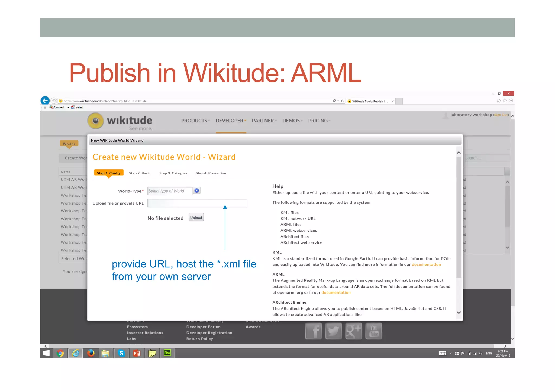Go to Step 4: Promotion tab
This screenshot has width=555, height=392.
click(x=211, y=173)
